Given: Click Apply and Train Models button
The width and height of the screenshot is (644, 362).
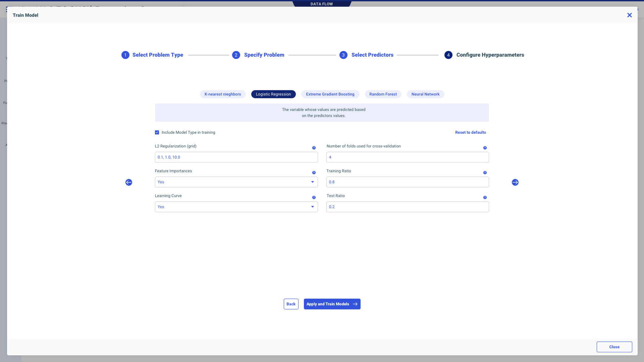Looking at the screenshot, I should pos(332,304).
